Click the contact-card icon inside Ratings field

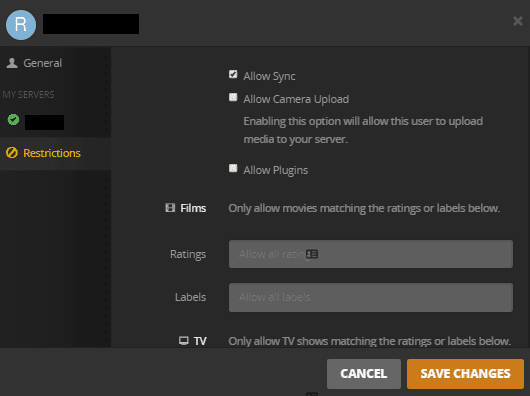[x=312, y=254]
